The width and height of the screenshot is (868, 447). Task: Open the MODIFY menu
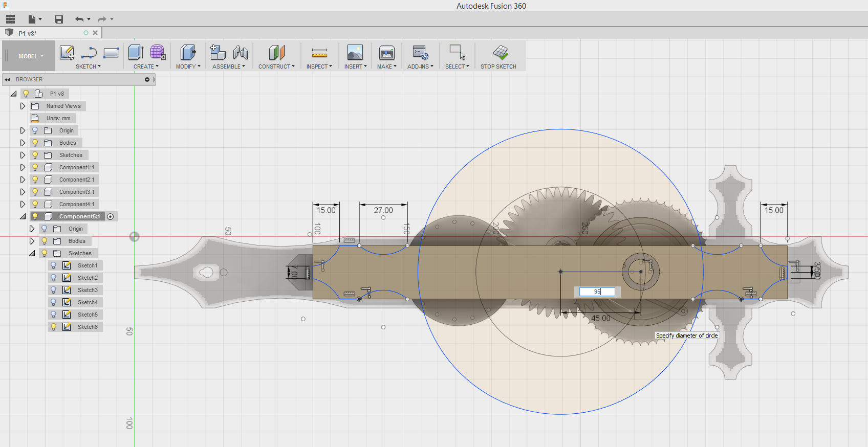(188, 66)
